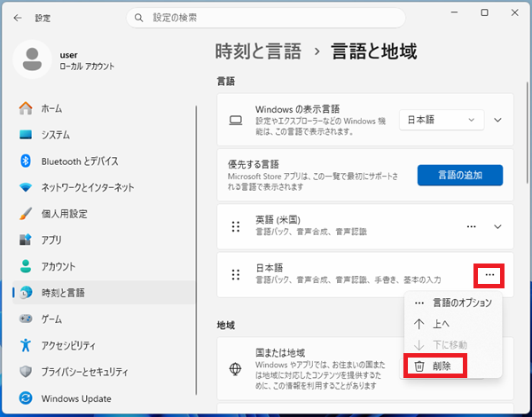Click the back arrow in the title bar
This screenshot has height=417, width=532.
[x=18, y=17]
